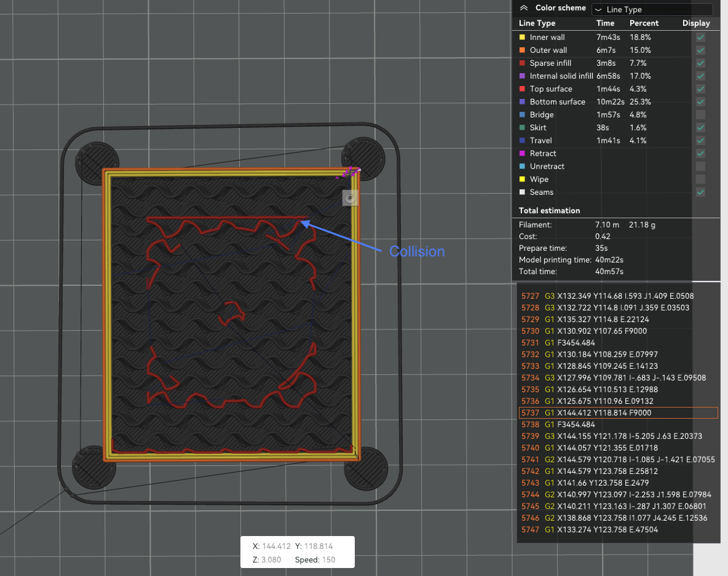Image resolution: width=728 pixels, height=576 pixels.
Task: Disable the Inner wall display checkbox
Action: [x=700, y=37]
